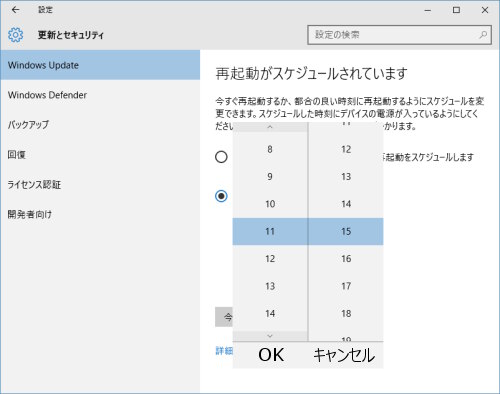Maximize the settings window
The image size is (500, 394).
point(456,10)
